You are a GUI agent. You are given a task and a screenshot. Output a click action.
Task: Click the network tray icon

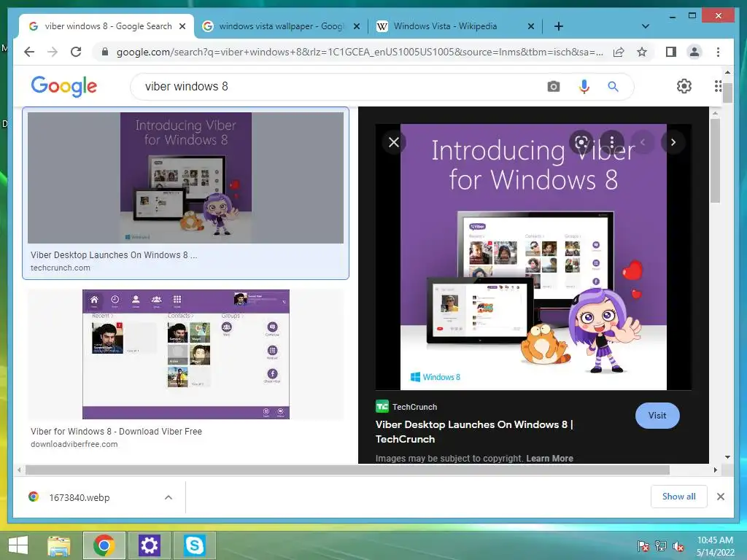(x=661, y=545)
